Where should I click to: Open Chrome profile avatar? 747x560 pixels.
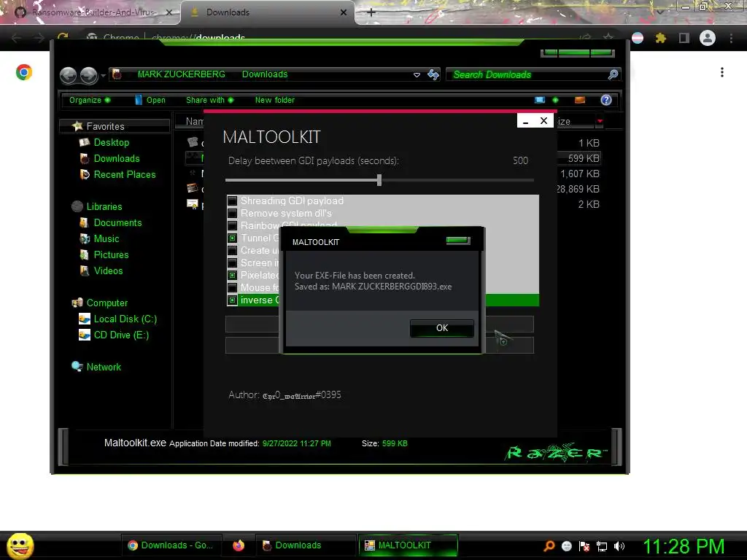pyautogui.click(x=708, y=38)
